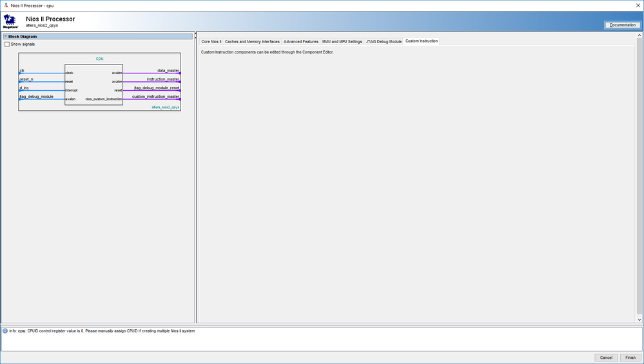The width and height of the screenshot is (644, 364).
Task: Click the clk port label
Action: (22, 71)
